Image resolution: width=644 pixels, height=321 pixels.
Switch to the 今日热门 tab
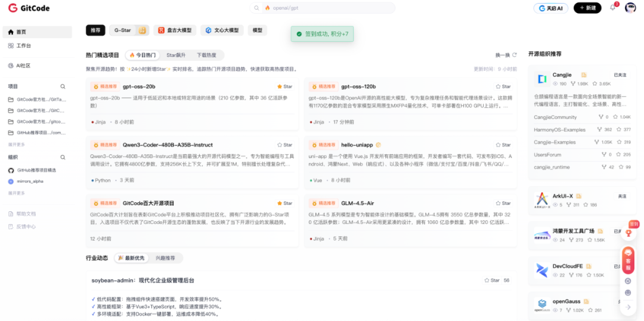143,55
